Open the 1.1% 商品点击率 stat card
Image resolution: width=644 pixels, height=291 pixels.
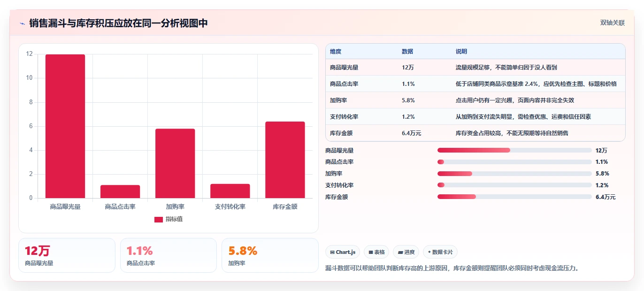tap(169, 255)
